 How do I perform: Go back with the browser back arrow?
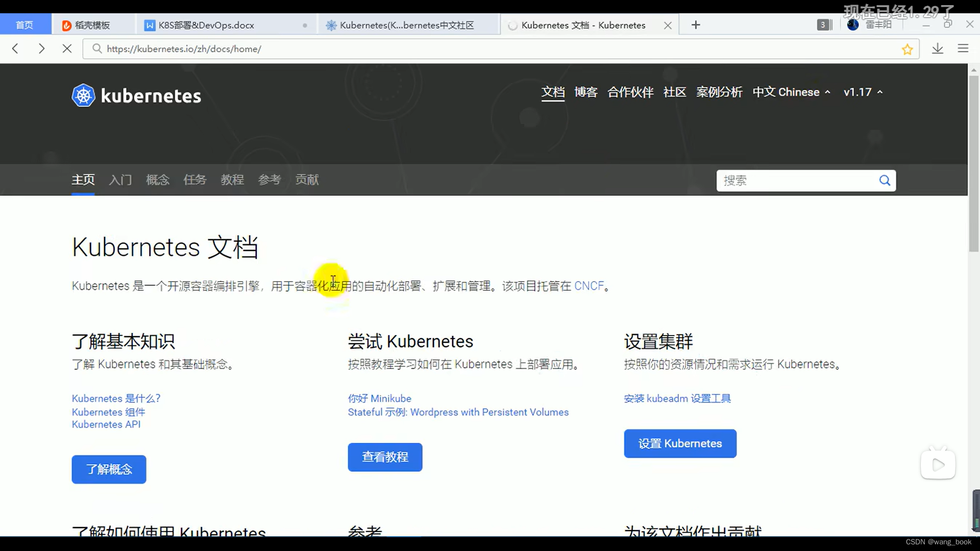(x=15, y=48)
